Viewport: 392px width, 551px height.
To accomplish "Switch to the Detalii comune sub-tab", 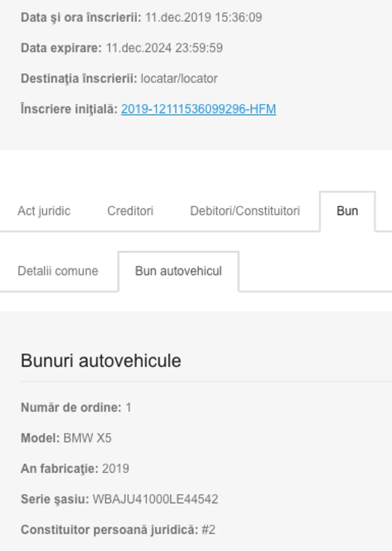I will (58, 271).
